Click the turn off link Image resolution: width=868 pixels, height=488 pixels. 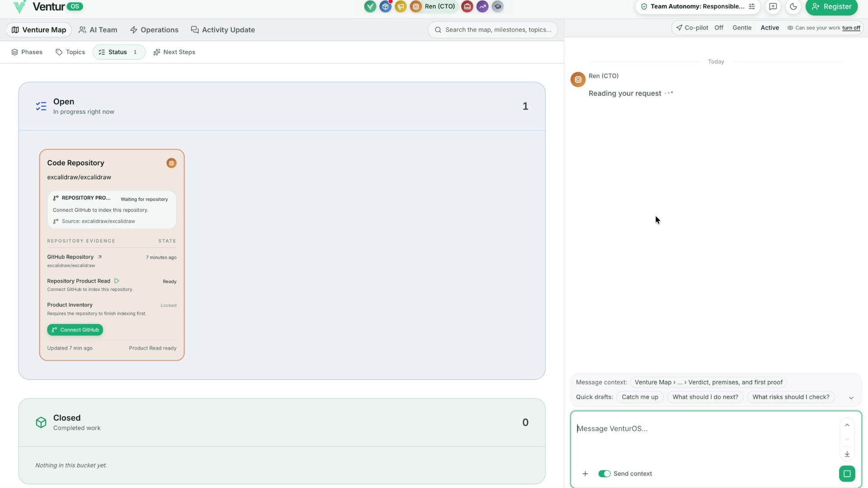click(x=851, y=28)
